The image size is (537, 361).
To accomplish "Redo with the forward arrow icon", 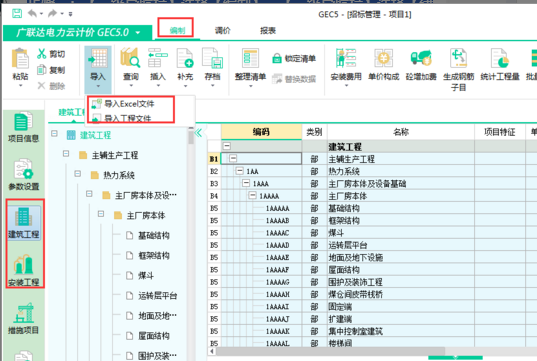I will point(52,14).
